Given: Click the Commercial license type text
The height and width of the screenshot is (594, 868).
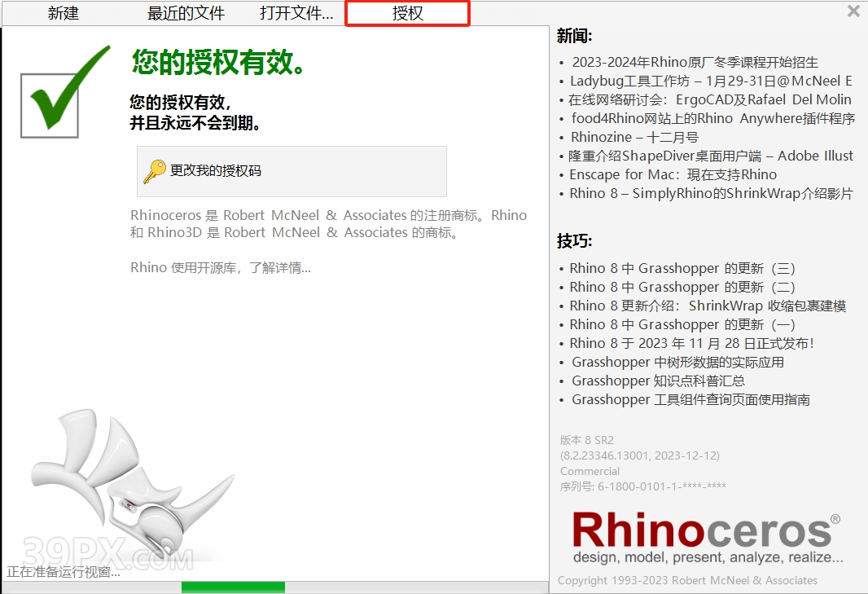Looking at the screenshot, I should [x=590, y=472].
